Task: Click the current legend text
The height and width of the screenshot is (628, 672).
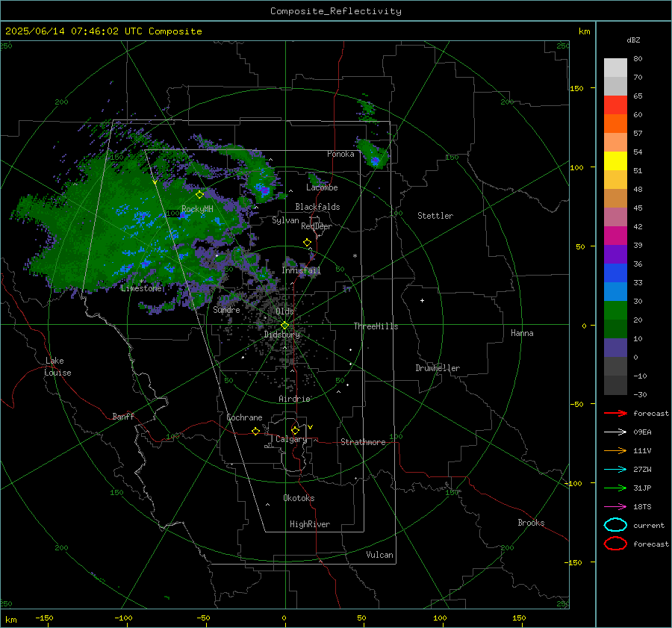Action: (649, 525)
